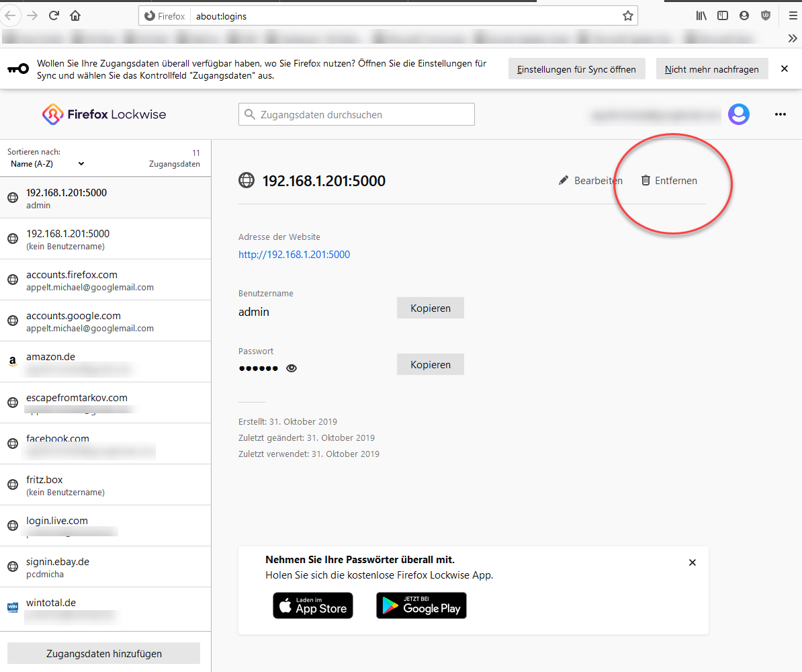The height and width of the screenshot is (672, 802).
Task: Click the key icon in the sync bar
Action: tap(18, 69)
